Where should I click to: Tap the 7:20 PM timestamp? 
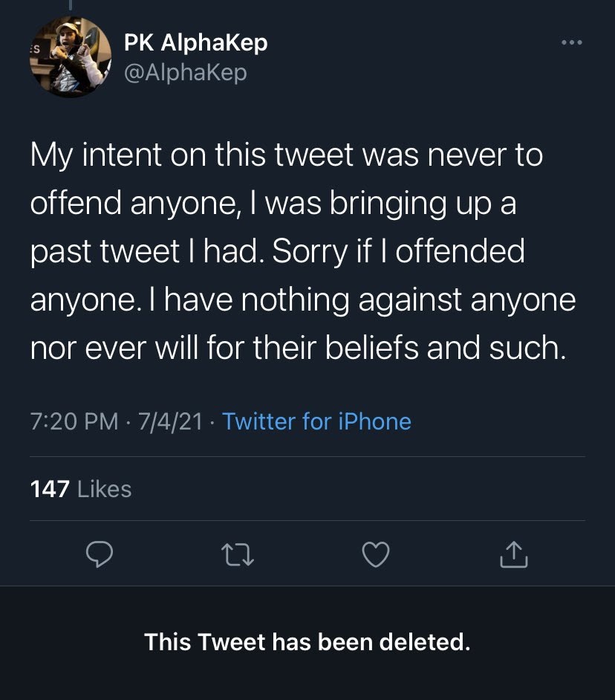(x=74, y=421)
